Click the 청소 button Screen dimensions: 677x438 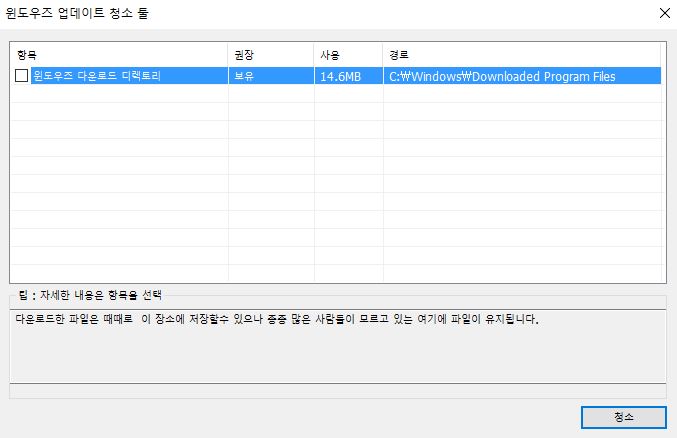tap(623, 417)
